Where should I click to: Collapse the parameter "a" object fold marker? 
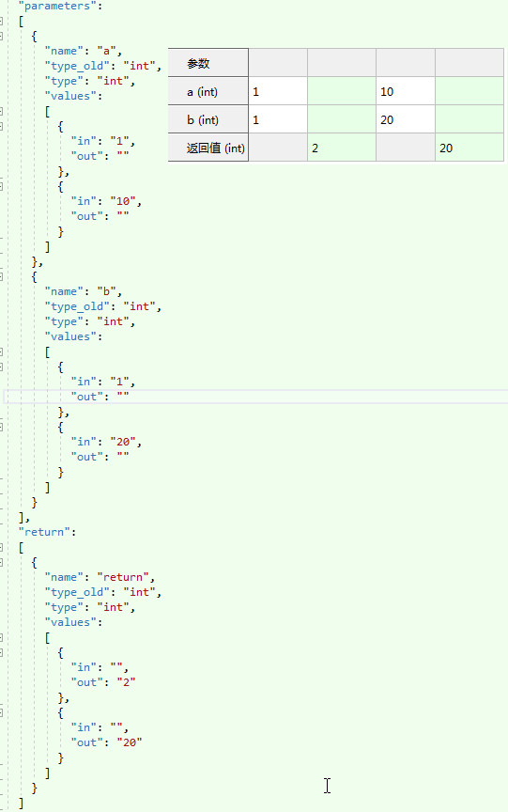coord(1,37)
